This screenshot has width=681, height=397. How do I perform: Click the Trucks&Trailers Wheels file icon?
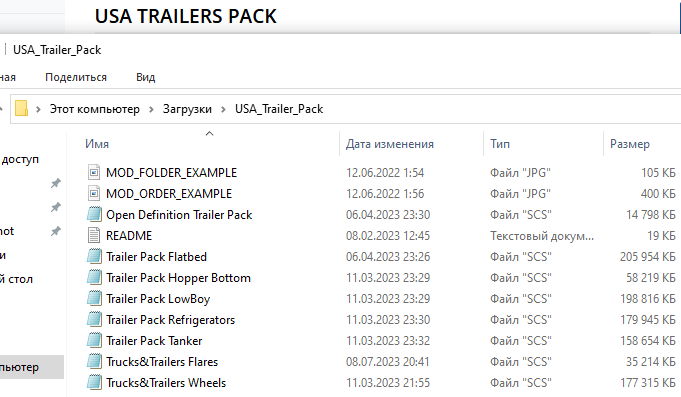point(94,383)
